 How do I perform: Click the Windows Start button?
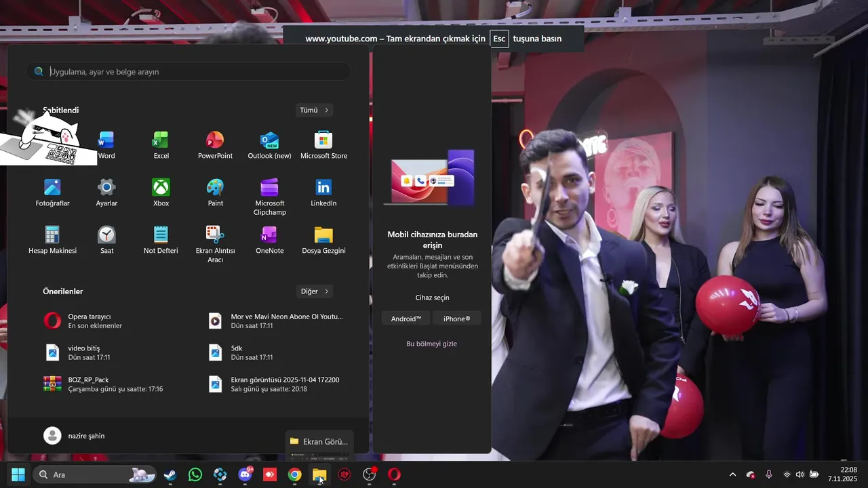(18, 474)
